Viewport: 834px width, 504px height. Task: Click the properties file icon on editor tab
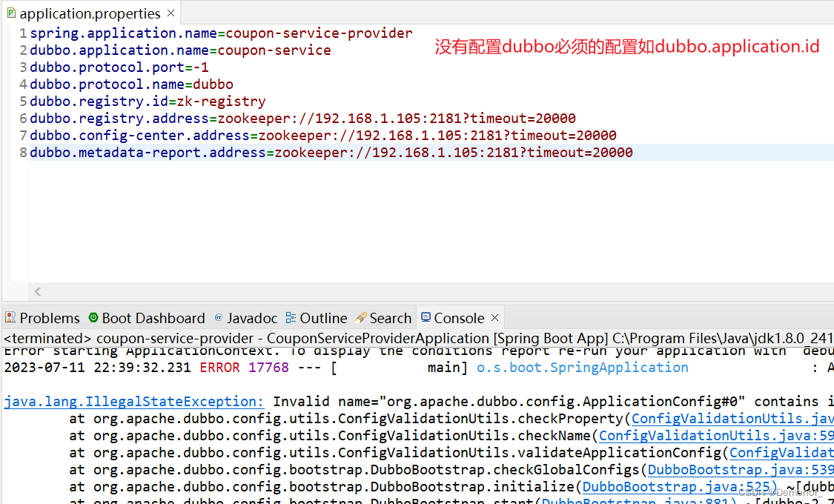pos(13,13)
